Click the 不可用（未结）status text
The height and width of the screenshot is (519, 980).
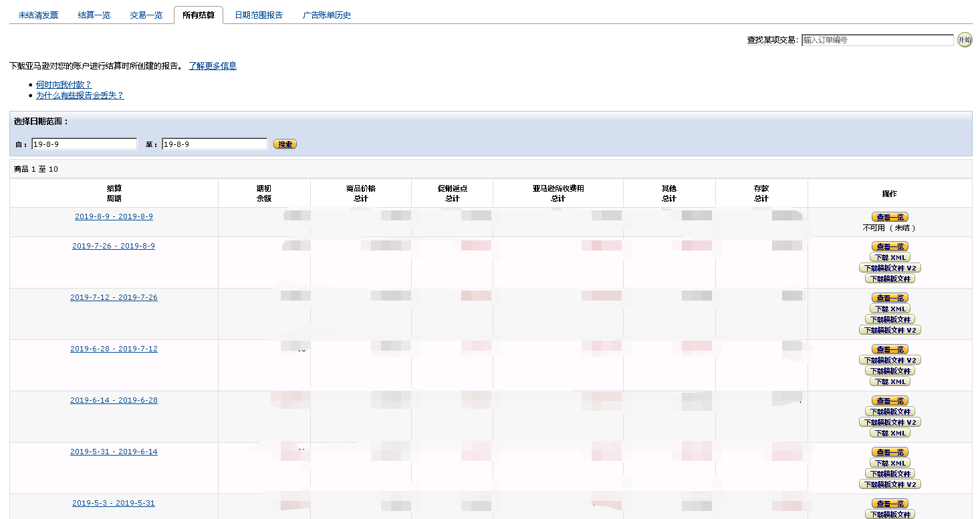click(890, 228)
